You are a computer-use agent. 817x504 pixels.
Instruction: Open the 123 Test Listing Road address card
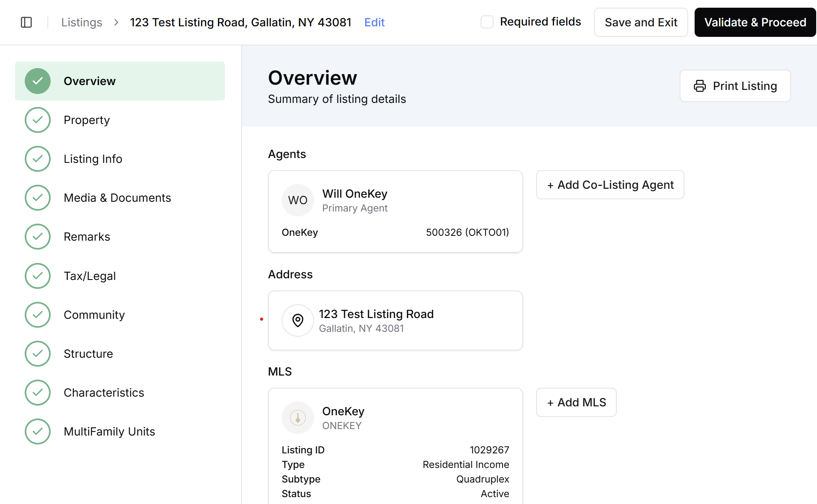click(x=396, y=320)
